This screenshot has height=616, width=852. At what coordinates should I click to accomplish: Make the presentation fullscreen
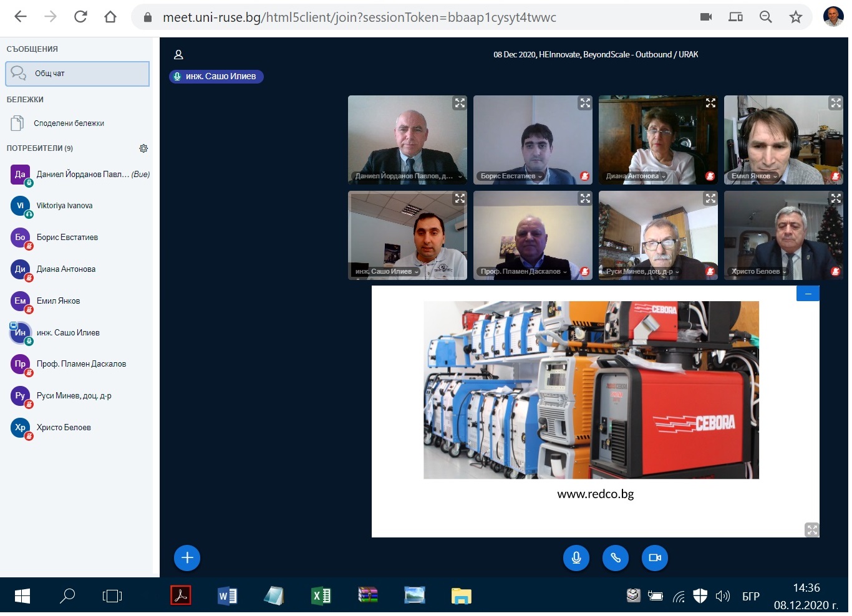(811, 529)
